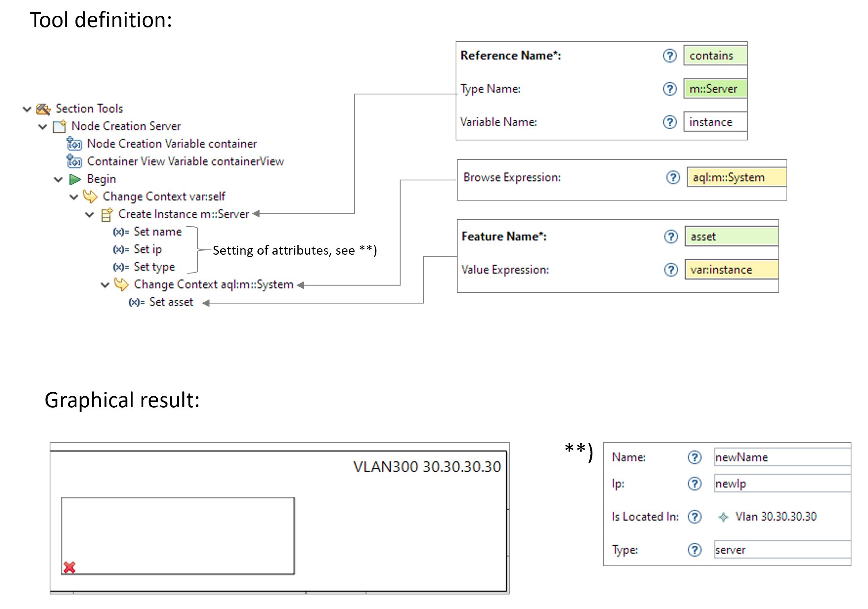The image size is (868, 609).
Task: Click the Create Instance m::Server icon
Action: tap(107, 214)
